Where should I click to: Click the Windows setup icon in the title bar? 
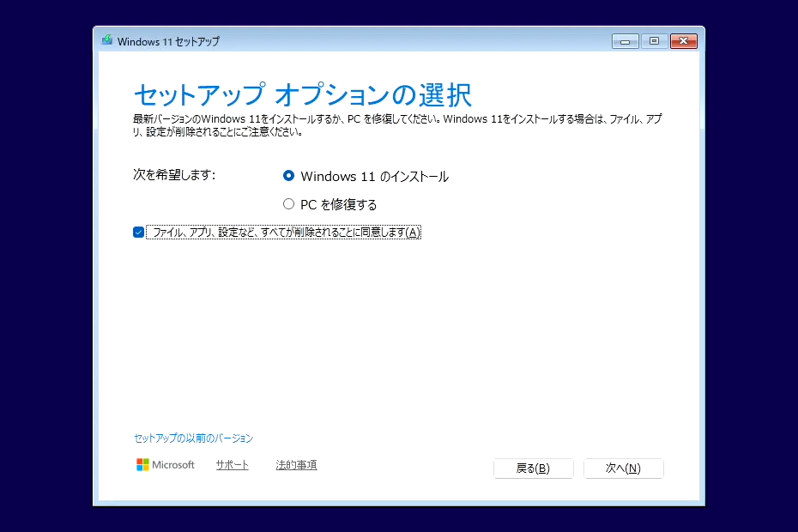pyautogui.click(x=107, y=40)
